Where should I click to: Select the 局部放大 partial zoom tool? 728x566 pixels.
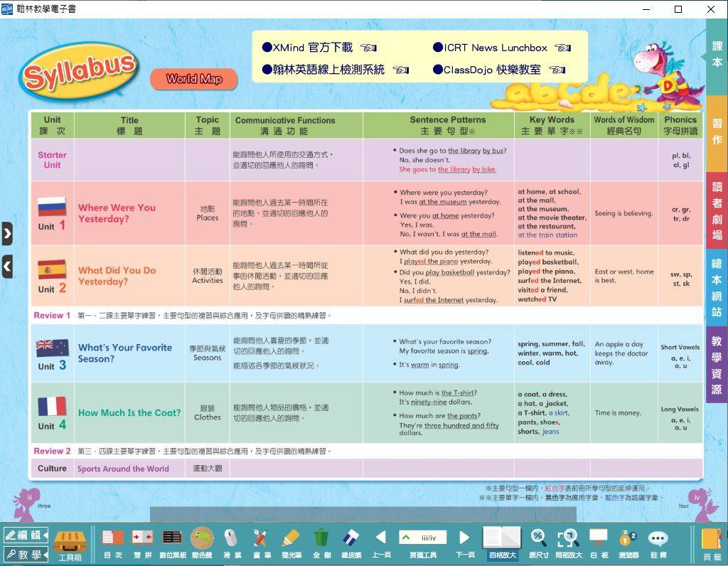pos(568,538)
